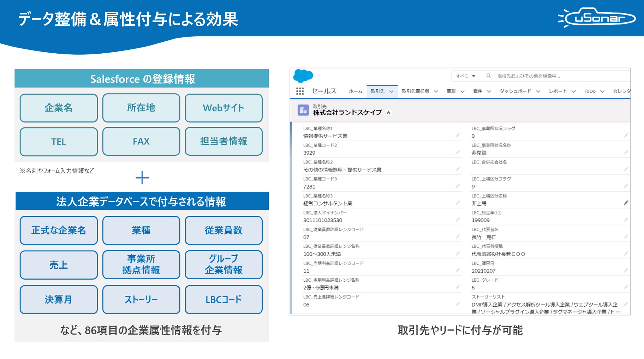Click the 株式会社ランドスケイプ account title
Screen dimensions: 644x359
point(347,112)
